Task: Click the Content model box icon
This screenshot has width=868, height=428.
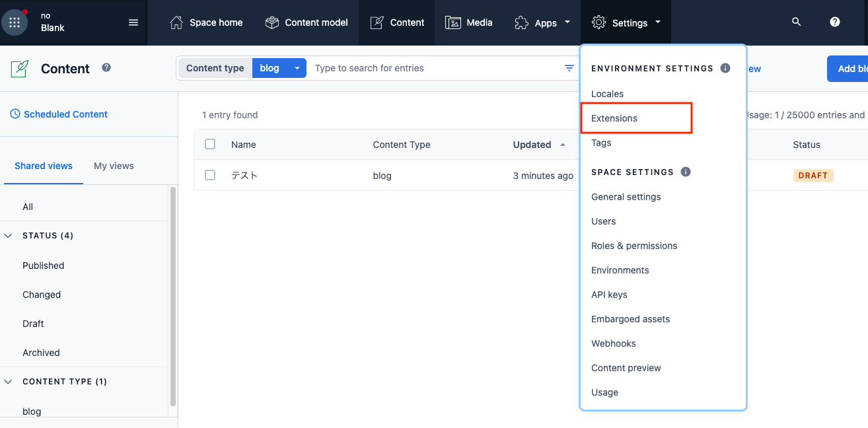Action: 272,22
